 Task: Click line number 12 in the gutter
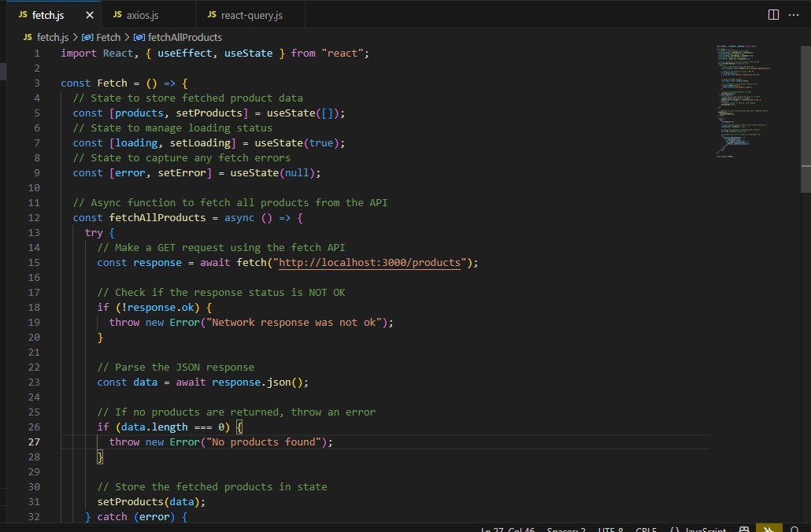[34, 218]
